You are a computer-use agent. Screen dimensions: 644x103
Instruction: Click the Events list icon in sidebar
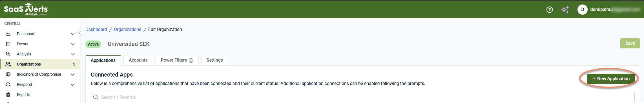pyautogui.click(x=8, y=44)
